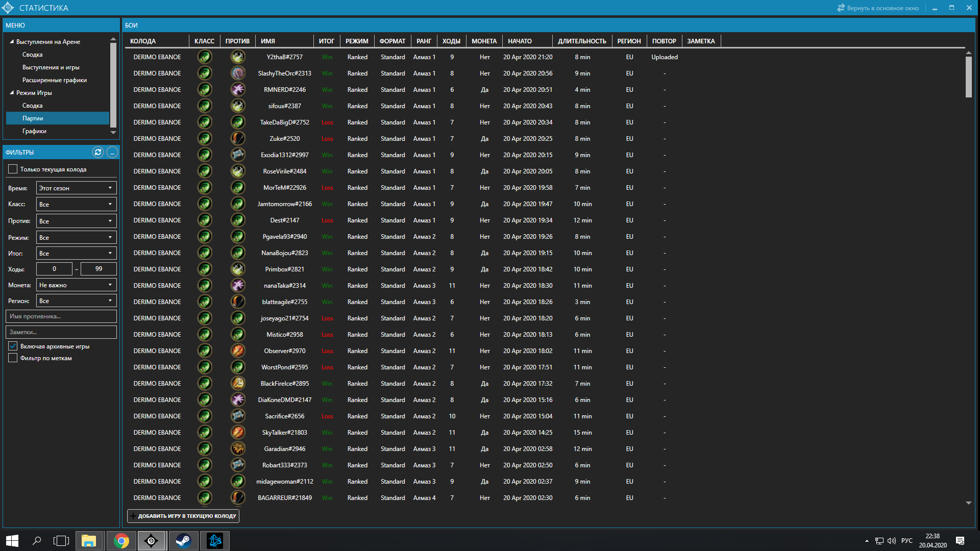980x551 pixels.
Task: Click deck class icon in SlashyTheOrc#2313 row
Action: [x=205, y=73]
